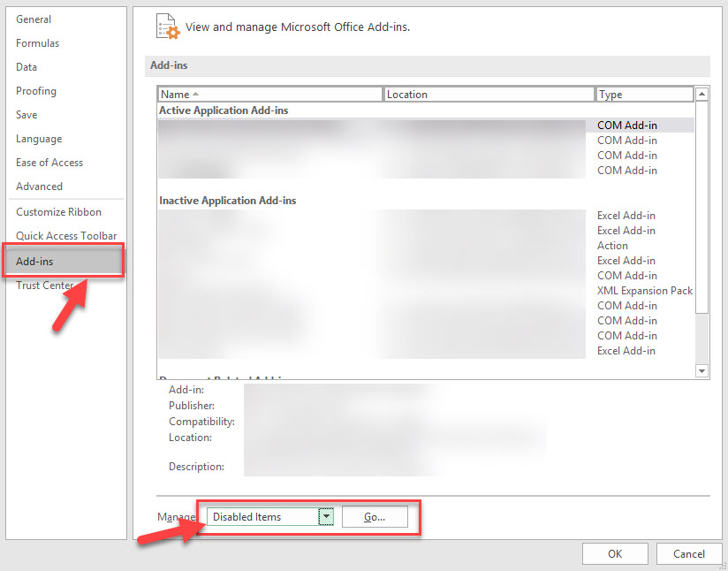Click the Cancel button

[689, 554]
